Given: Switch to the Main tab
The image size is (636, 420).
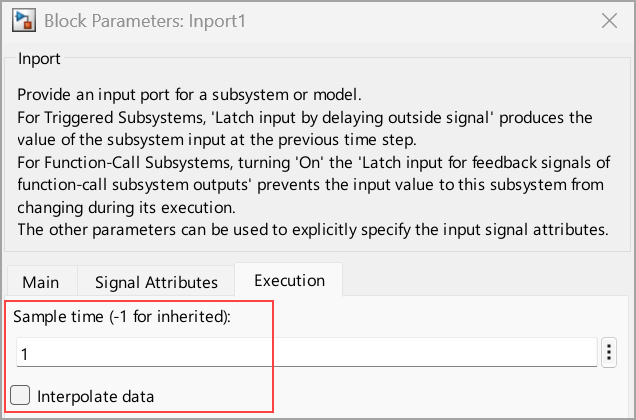Looking at the screenshot, I should pyautogui.click(x=40, y=281).
